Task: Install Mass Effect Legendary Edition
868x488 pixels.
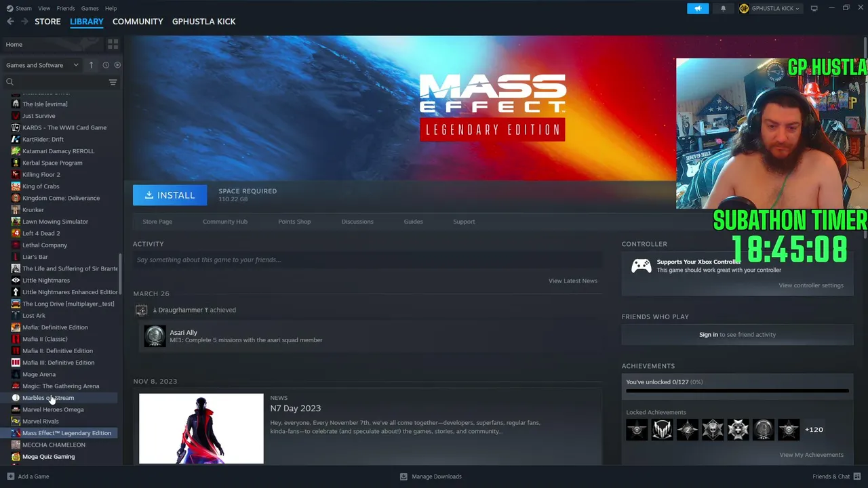Action: tap(170, 195)
